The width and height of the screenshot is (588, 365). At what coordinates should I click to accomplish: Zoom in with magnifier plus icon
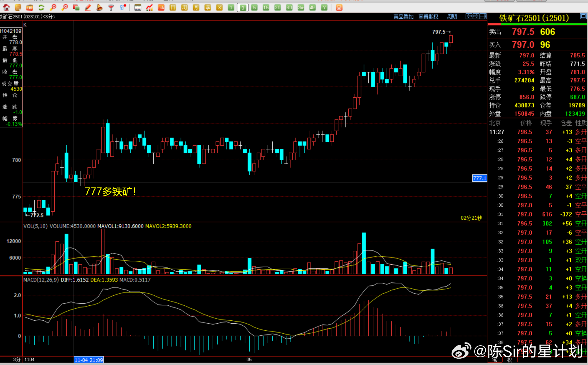tap(53, 7)
